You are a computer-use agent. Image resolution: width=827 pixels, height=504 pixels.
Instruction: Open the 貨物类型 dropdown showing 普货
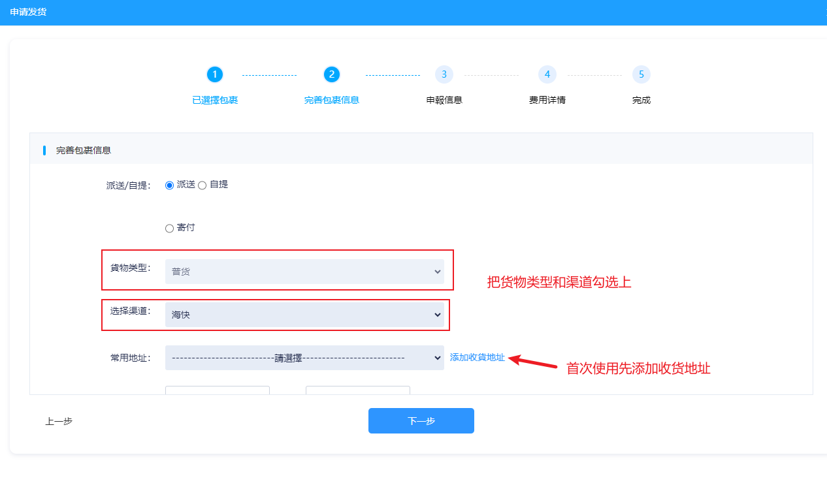coord(304,272)
